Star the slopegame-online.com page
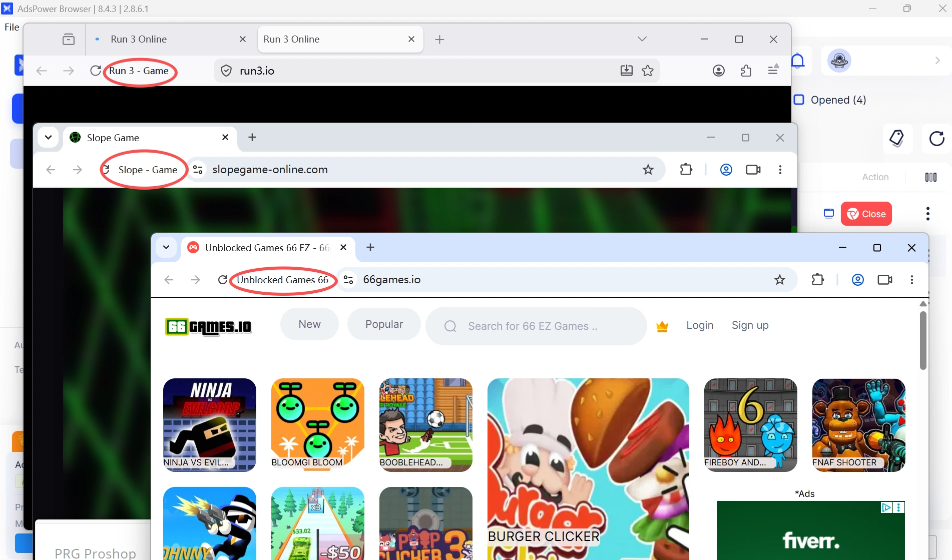Image resolution: width=952 pixels, height=560 pixels. tap(648, 170)
